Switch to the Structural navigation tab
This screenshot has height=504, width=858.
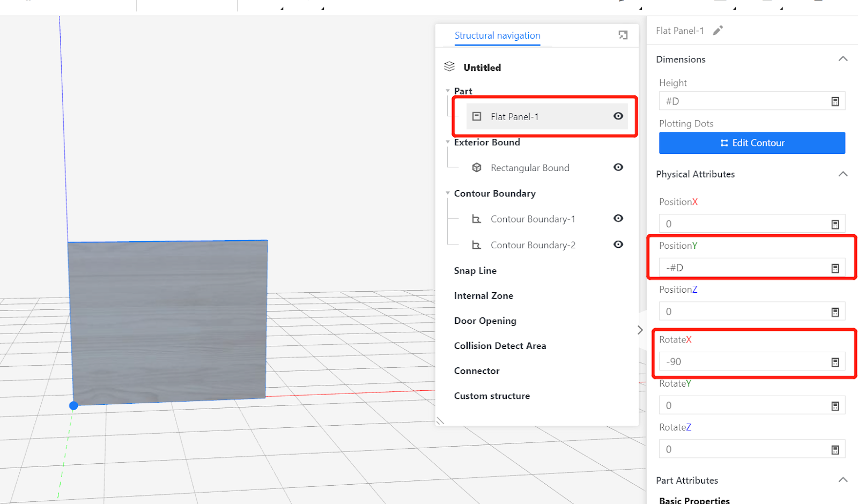point(497,35)
